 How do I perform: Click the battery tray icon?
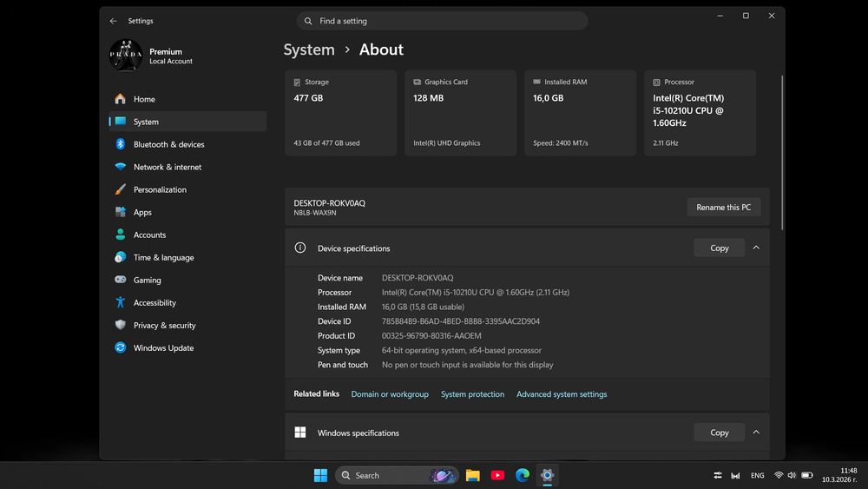(x=807, y=475)
